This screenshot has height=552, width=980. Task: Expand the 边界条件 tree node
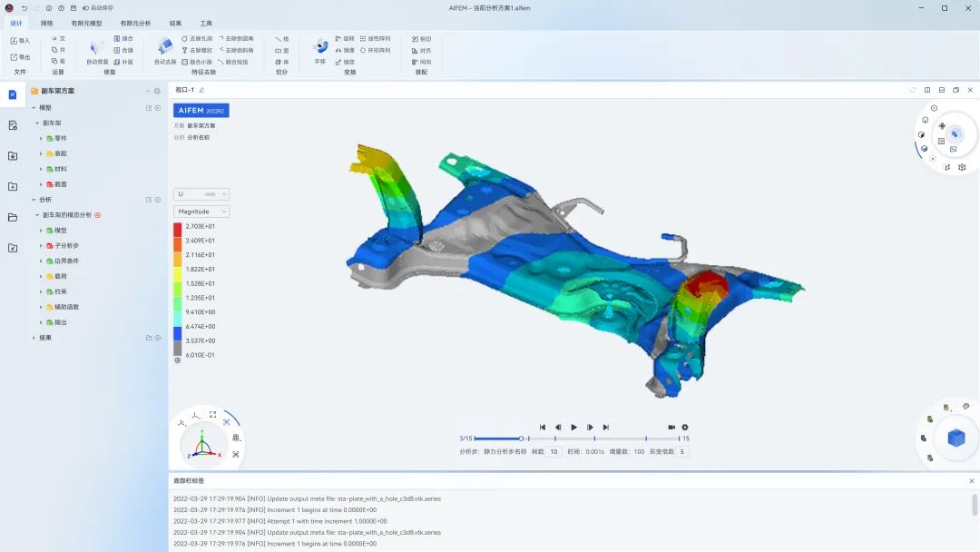tap(41, 261)
